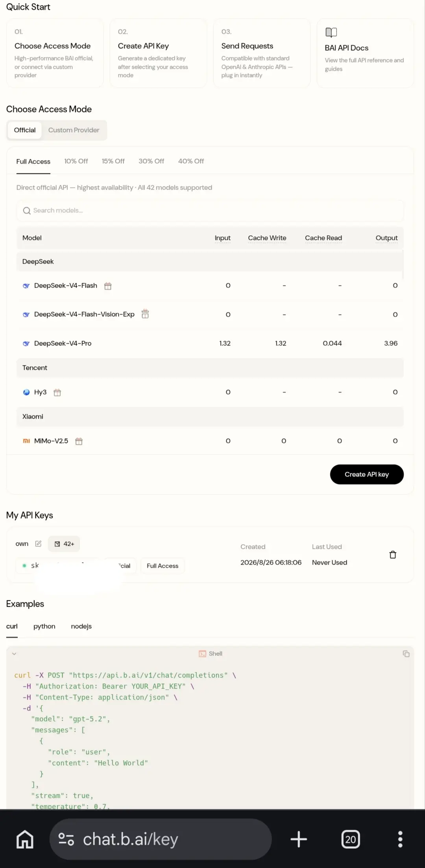Click gift icon next to DeepSeek-V4-Flash-Vision-Exp

coord(145,314)
